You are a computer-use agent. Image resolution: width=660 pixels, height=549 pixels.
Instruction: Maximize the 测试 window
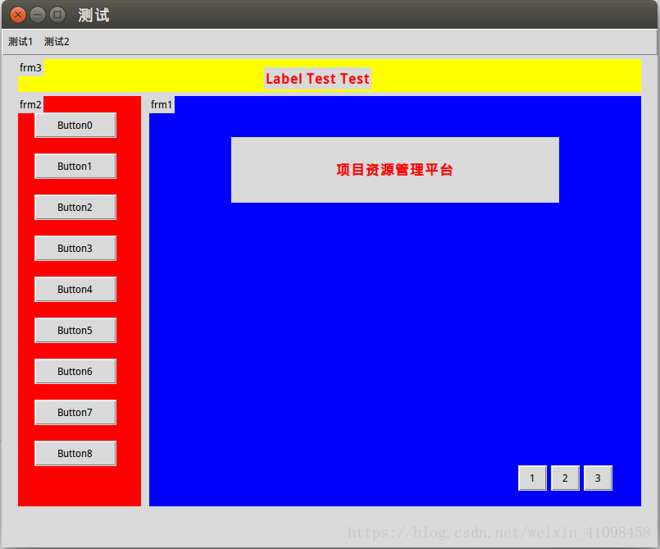57,15
